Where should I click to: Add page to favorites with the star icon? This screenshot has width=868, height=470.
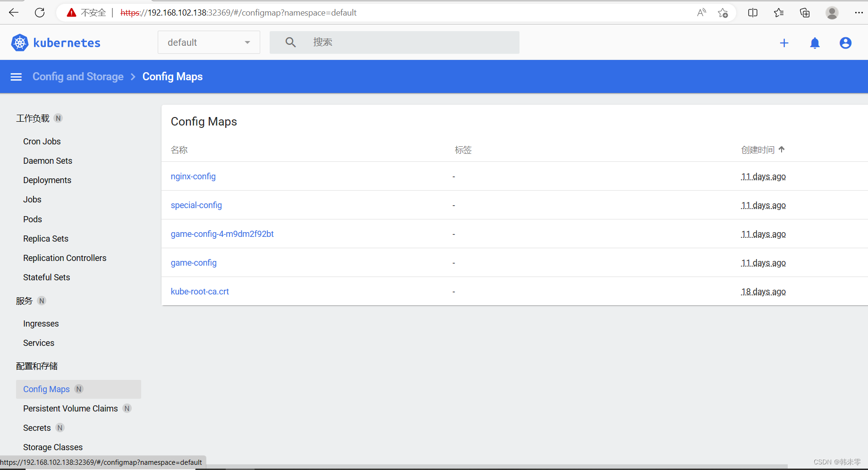723,13
